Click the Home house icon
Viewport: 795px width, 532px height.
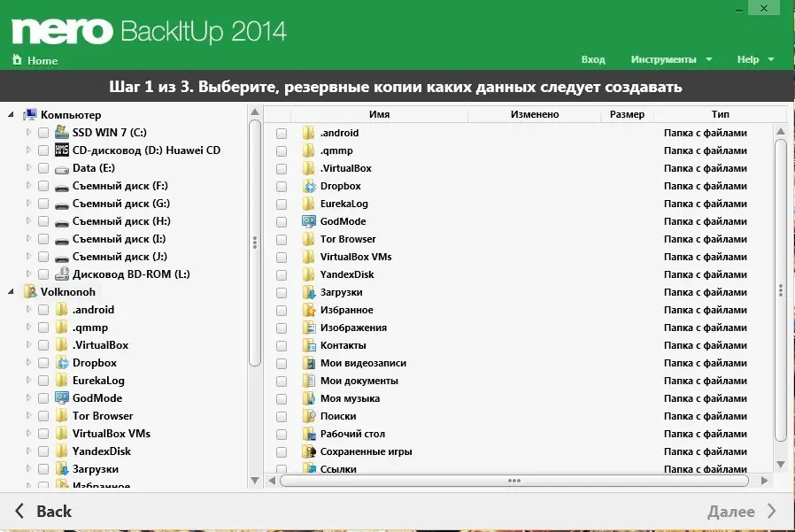pyautogui.click(x=17, y=60)
